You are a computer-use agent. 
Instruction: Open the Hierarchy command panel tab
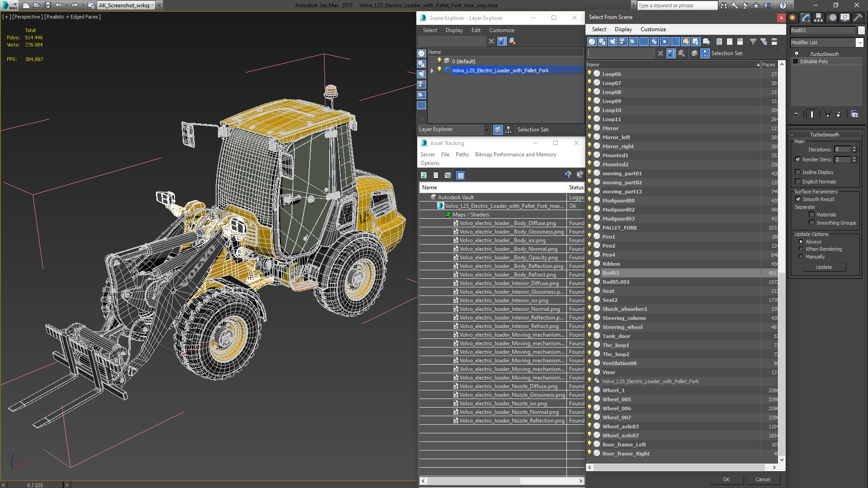coord(819,18)
